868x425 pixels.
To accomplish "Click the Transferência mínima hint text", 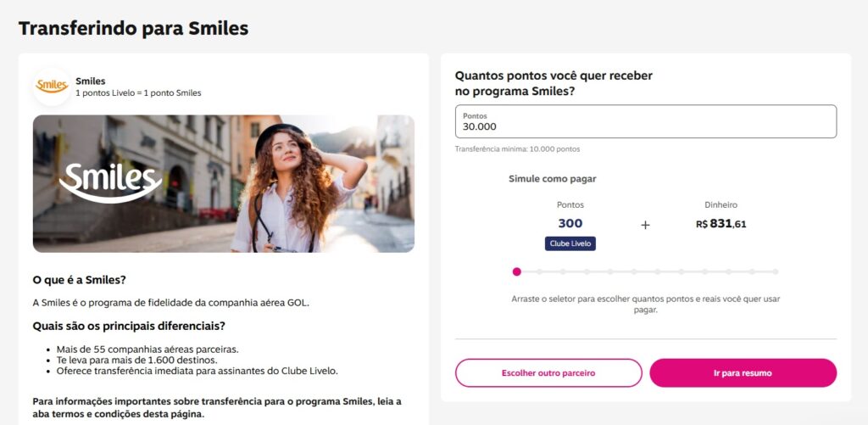I will tap(517, 149).
